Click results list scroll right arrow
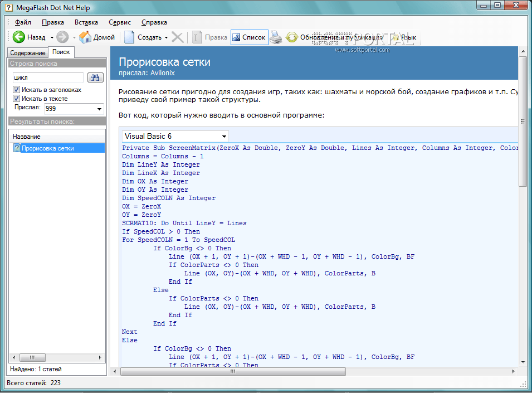 pyautogui.click(x=100, y=357)
